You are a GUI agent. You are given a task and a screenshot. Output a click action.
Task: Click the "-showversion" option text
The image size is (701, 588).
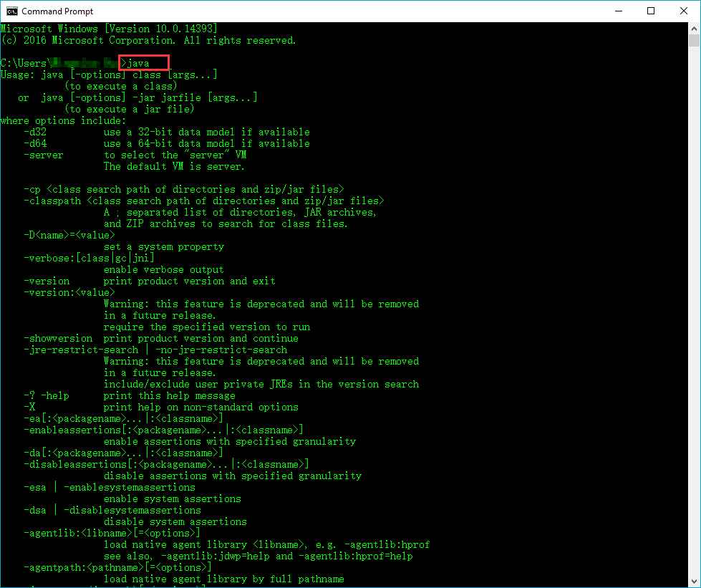(x=58, y=339)
